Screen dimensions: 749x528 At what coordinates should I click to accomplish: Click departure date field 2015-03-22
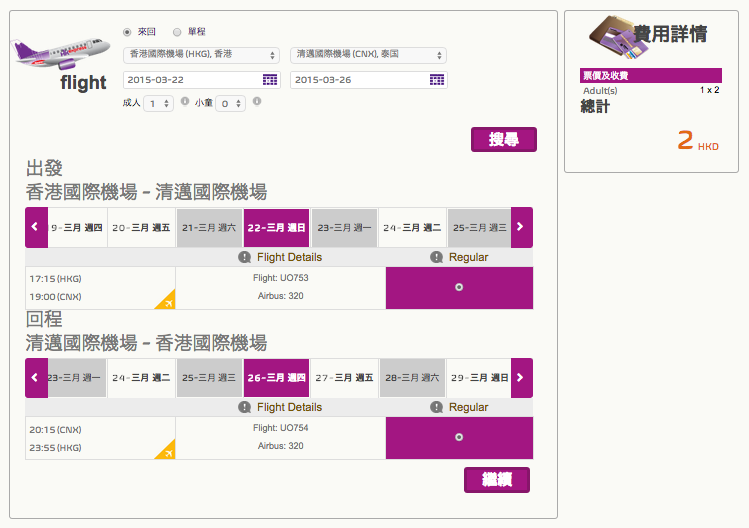coord(202,80)
